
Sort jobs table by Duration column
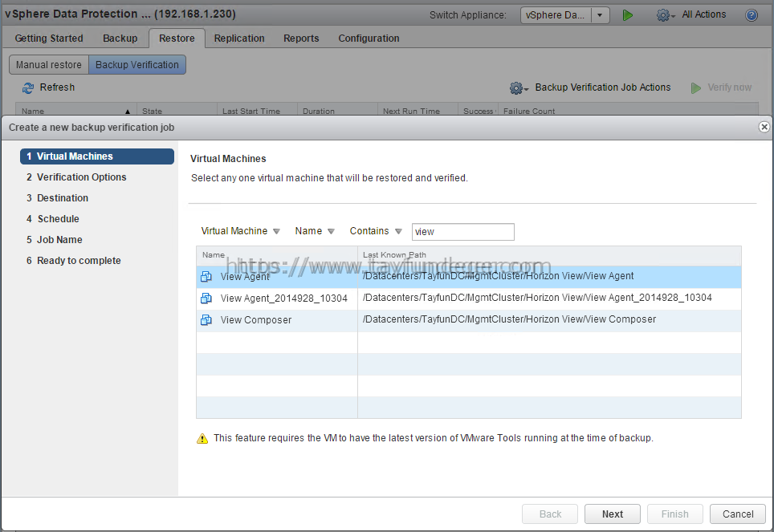tap(338, 111)
